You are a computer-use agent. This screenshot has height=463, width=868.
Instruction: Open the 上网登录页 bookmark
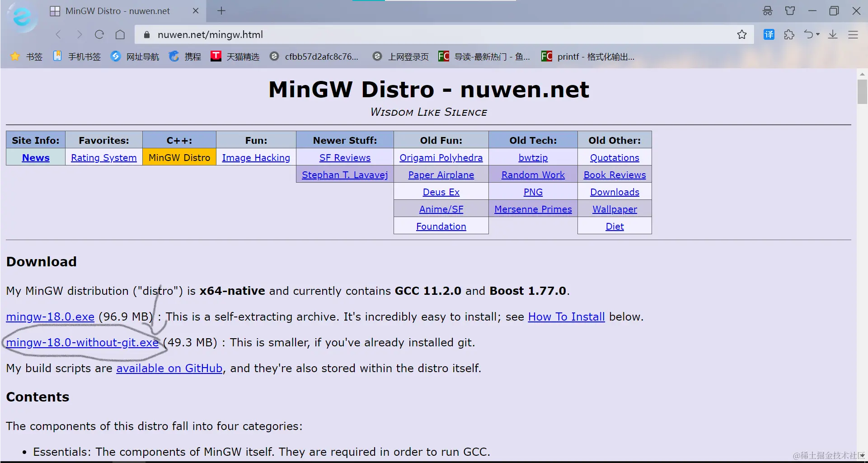tap(400, 57)
